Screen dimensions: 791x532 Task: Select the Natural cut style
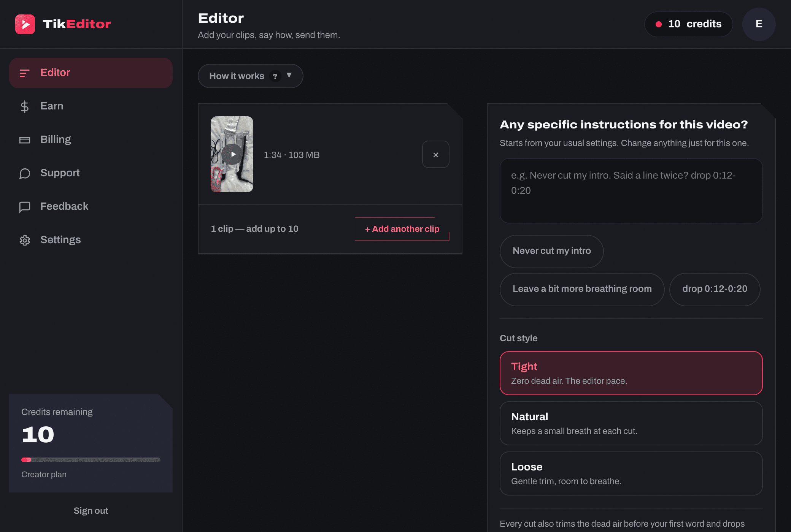coord(631,423)
